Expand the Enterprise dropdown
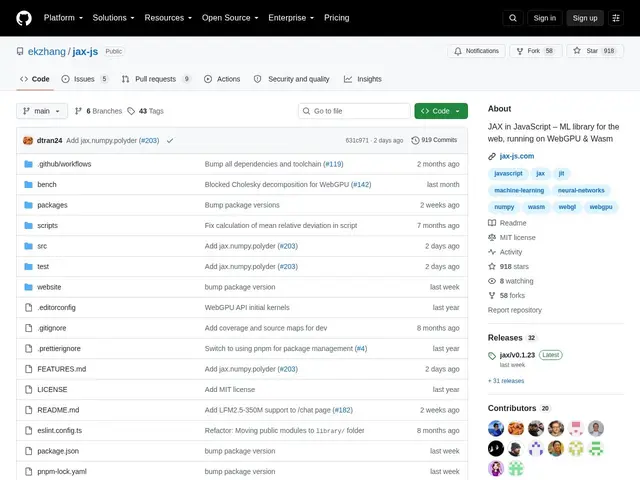Image resolution: width=640 pixels, height=480 pixels. coord(291,18)
